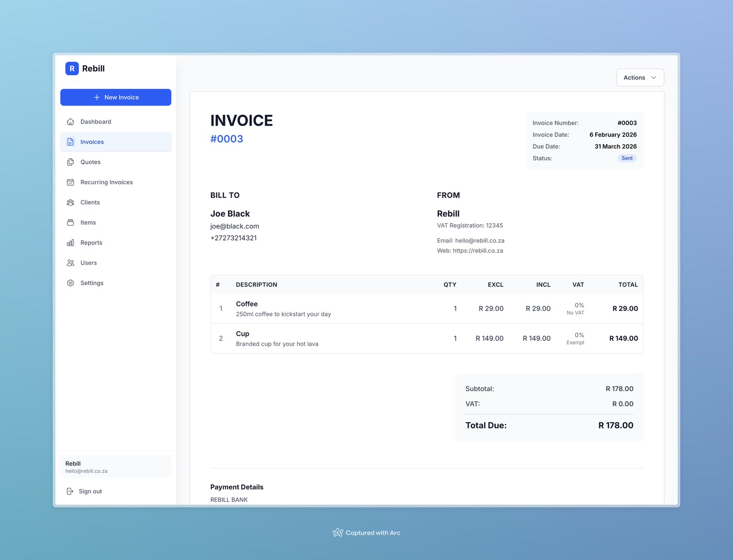This screenshot has width=733, height=560.
Task: Click the invoice number #0003 heading
Action: [x=227, y=139]
